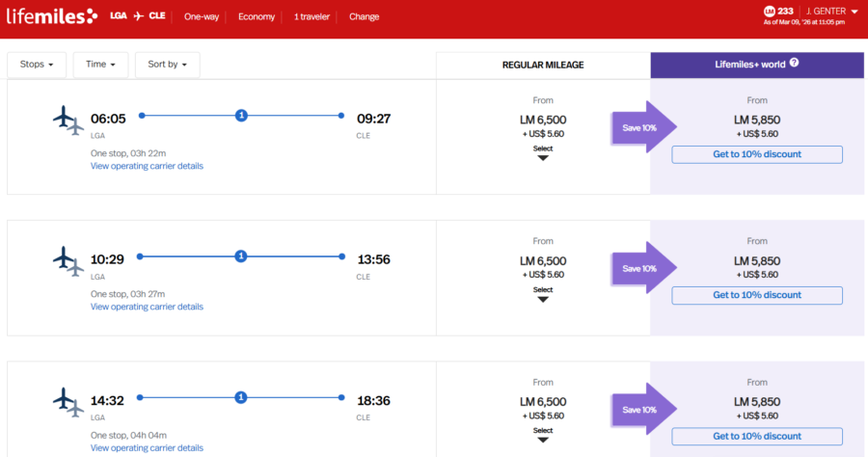Select the REGULAR MILEAGE column tab
This screenshot has height=457, width=868.
point(543,66)
